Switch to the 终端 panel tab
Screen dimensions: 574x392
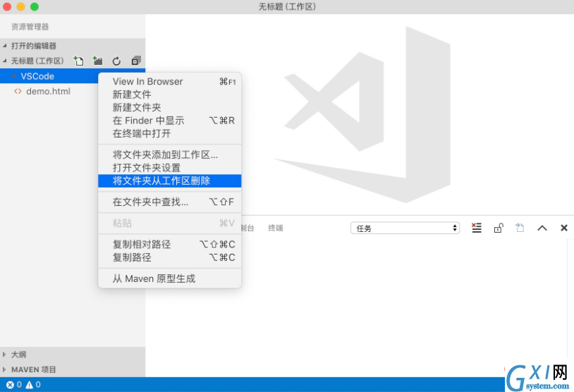click(x=275, y=228)
